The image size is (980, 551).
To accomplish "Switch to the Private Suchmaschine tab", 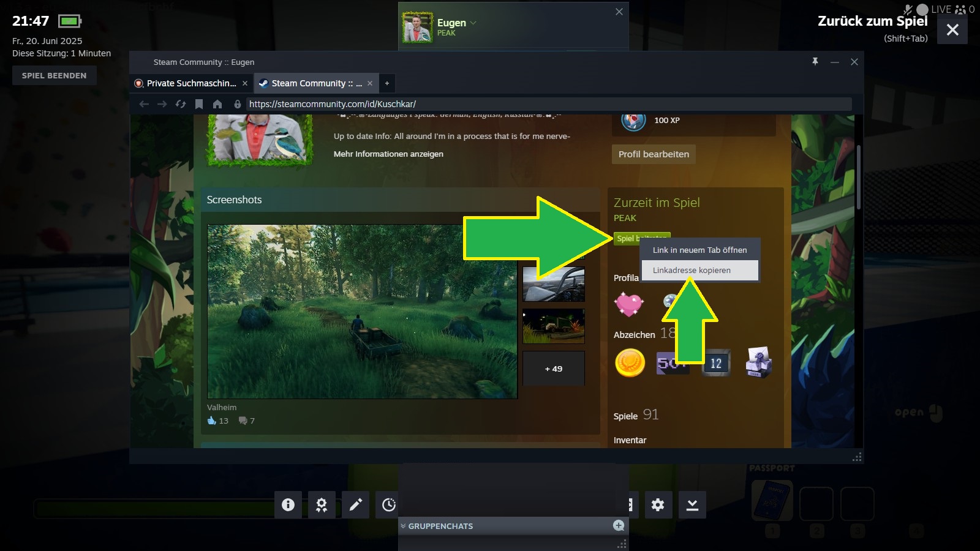I will 191,83.
